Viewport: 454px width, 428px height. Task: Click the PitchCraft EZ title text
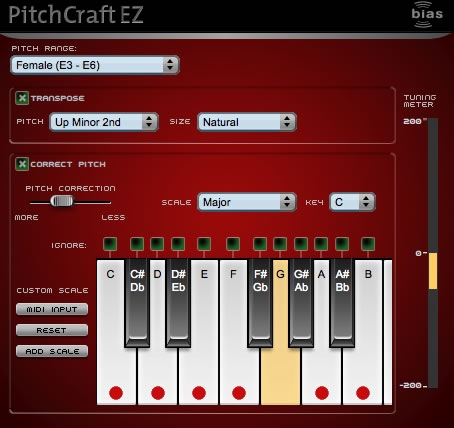point(76,15)
